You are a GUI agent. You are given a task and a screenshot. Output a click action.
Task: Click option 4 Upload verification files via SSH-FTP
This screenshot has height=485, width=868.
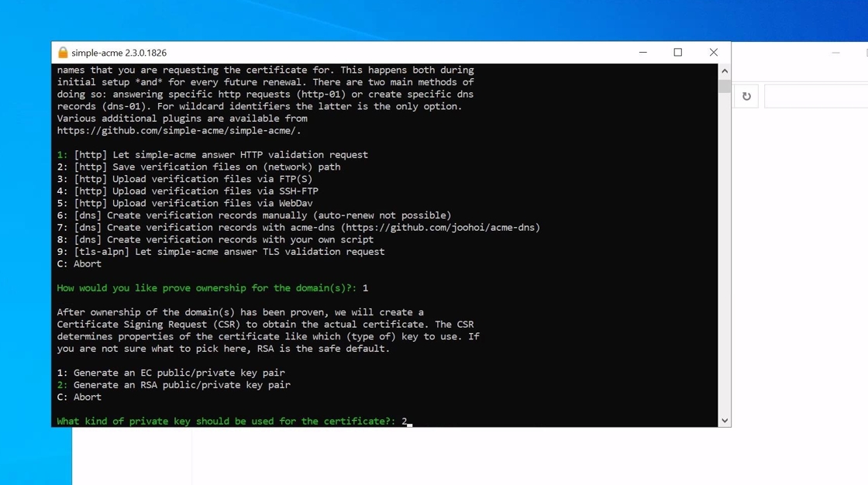point(188,191)
